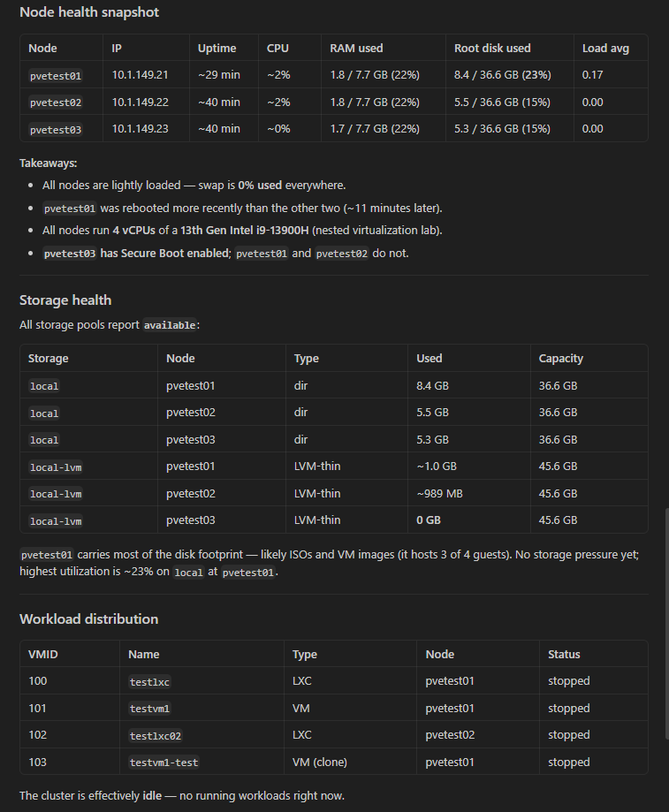669x812 pixels.
Task: Click the 'Root disk used' column header
Action: pyautogui.click(x=492, y=49)
